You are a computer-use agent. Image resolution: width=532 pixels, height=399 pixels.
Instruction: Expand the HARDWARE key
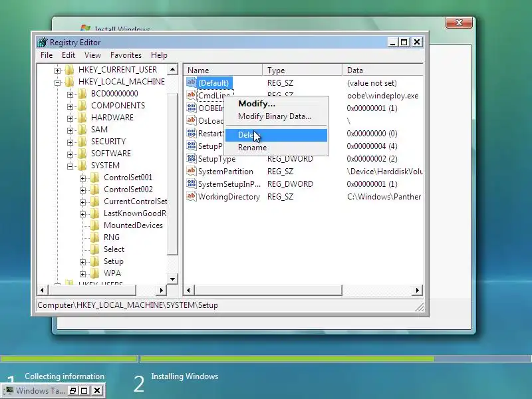click(70, 118)
